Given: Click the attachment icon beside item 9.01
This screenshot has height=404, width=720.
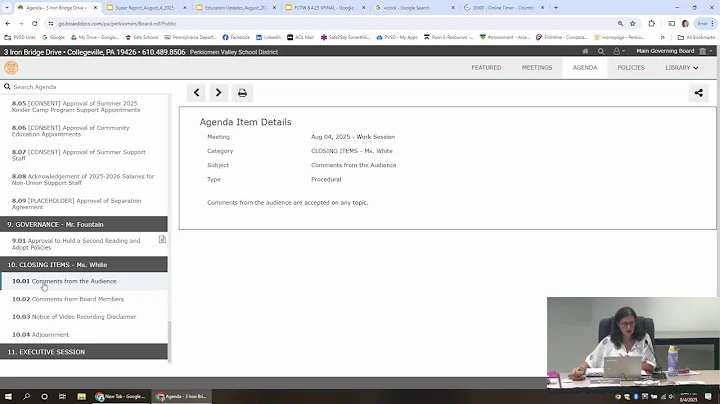Looking at the screenshot, I should 162,239.
